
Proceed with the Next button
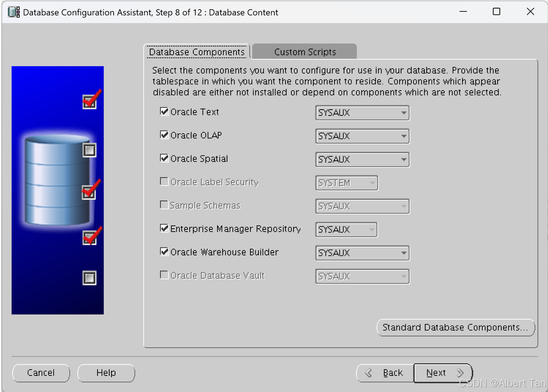point(443,373)
